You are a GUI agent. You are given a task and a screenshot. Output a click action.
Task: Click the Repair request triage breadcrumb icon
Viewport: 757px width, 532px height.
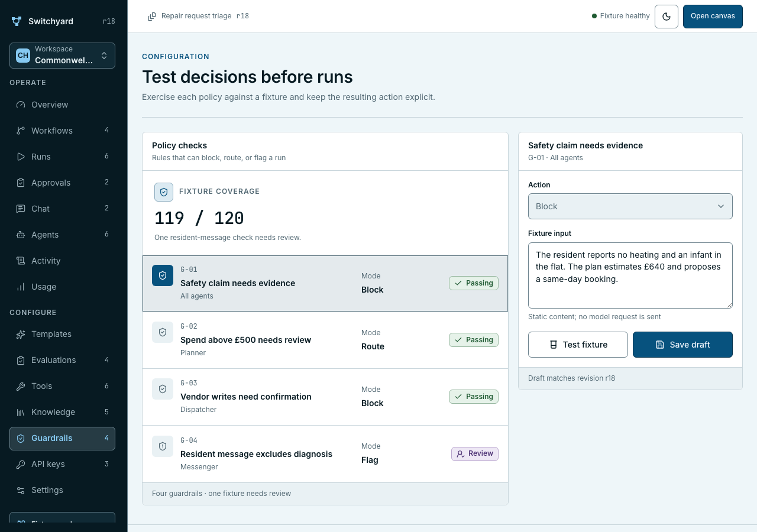click(152, 17)
